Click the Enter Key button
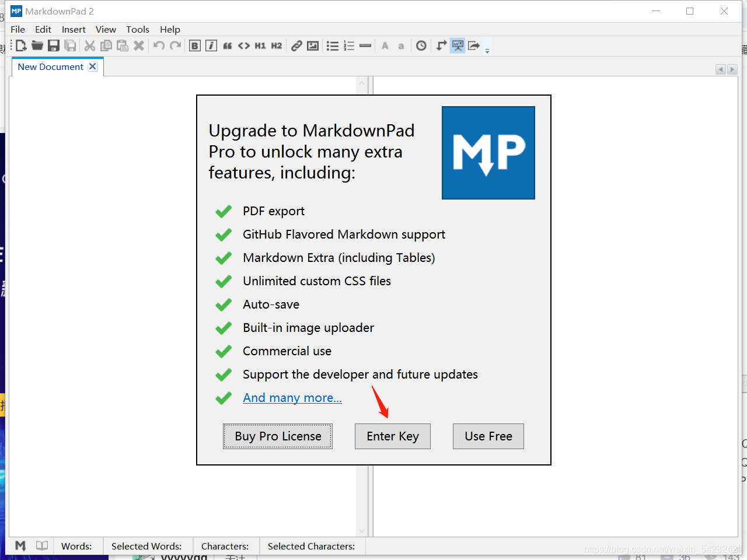Viewport: 747px width, 560px height. 393,436
